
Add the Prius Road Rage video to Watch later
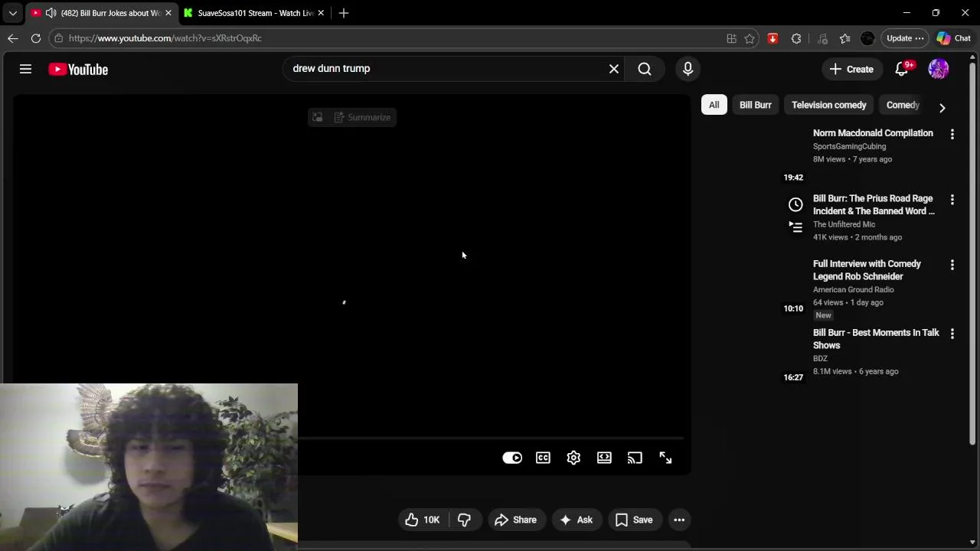(x=795, y=204)
